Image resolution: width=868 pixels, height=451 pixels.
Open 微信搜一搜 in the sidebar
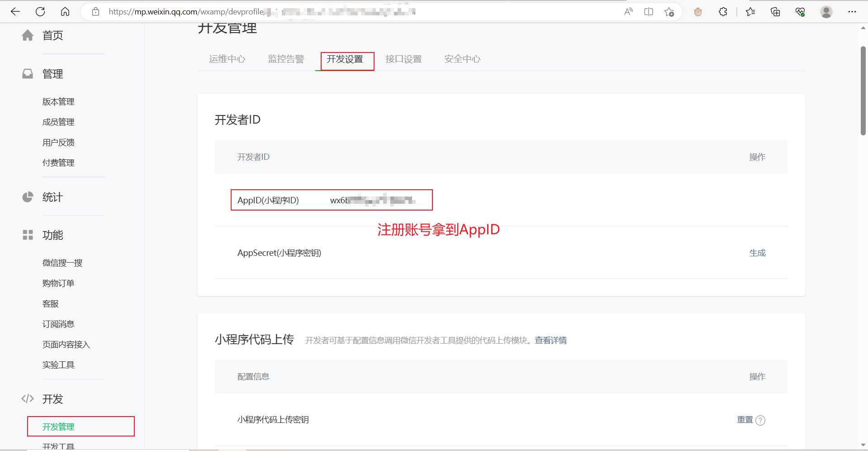click(x=62, y=263)
